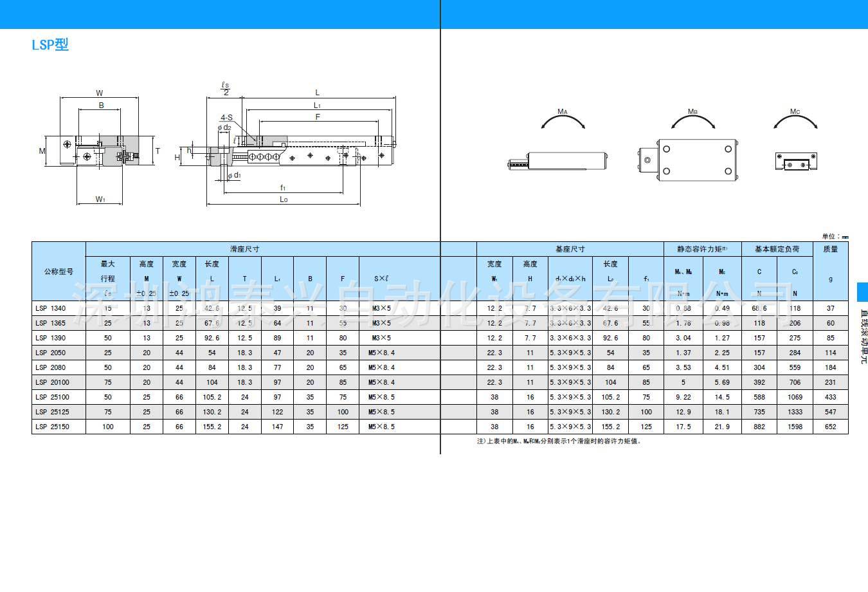Click the 滑座尺寸 group header
Screen dimensions: 868x592
click(x=244, y=249)
